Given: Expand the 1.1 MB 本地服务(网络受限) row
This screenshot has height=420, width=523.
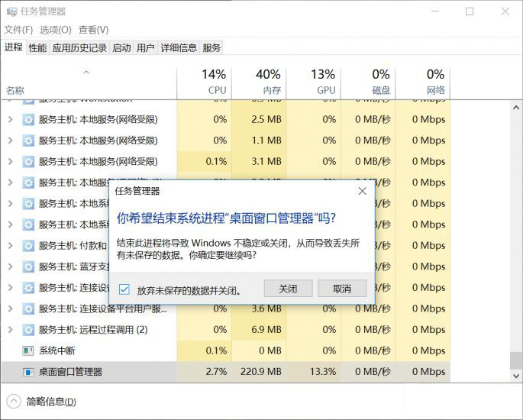Looking at the screenshot, I should tap(11, 141).
